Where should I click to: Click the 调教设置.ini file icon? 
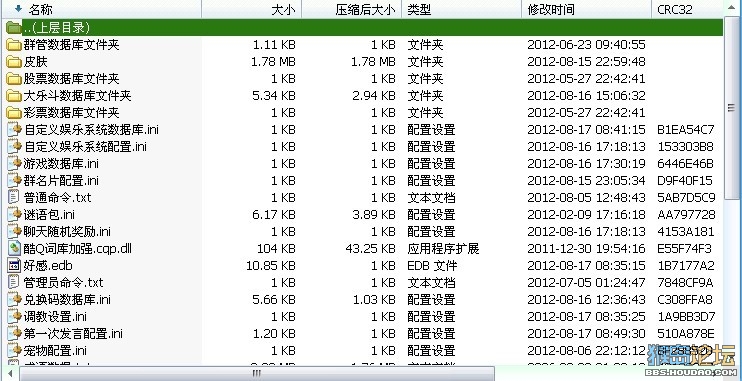pyautogui.click(x=15, y=317)
